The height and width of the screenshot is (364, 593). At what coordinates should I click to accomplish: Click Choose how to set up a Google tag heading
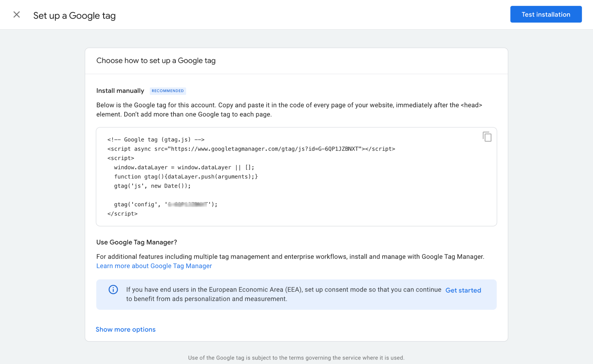(x=156, y=60)
